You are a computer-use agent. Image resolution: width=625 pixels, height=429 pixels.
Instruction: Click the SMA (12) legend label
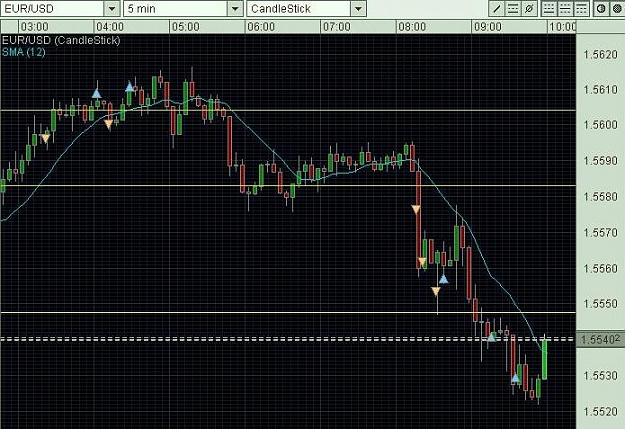(24, 52)
